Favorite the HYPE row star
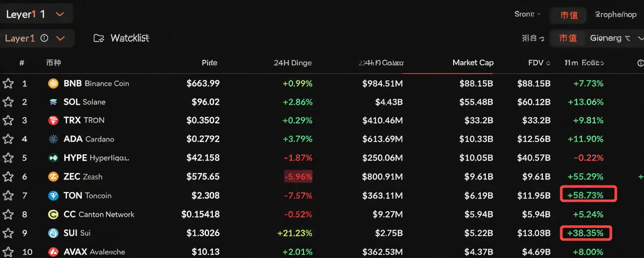The height and width of the screenshot is (258, 644). coord(8,158)
